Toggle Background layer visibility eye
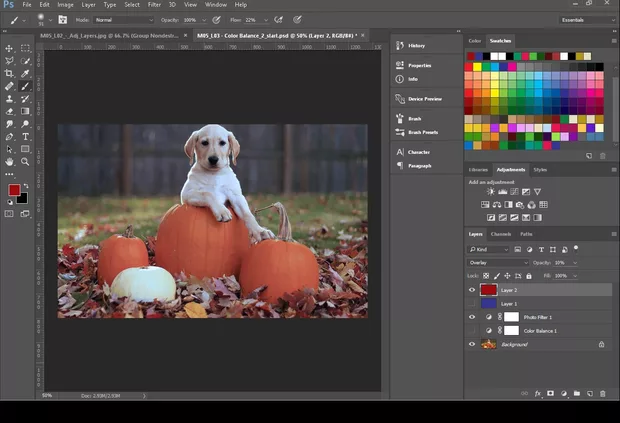 [472, 344]
